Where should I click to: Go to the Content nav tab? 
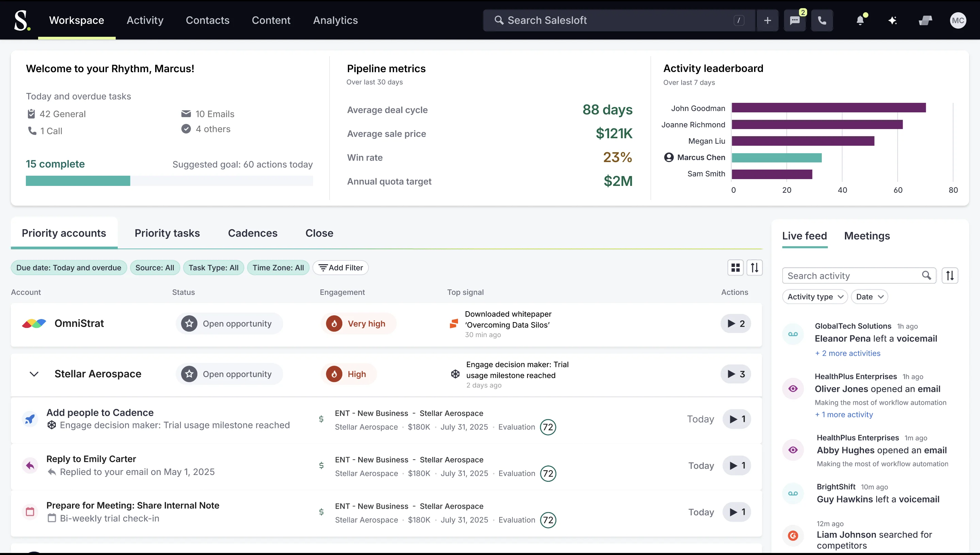click(271, 20)
